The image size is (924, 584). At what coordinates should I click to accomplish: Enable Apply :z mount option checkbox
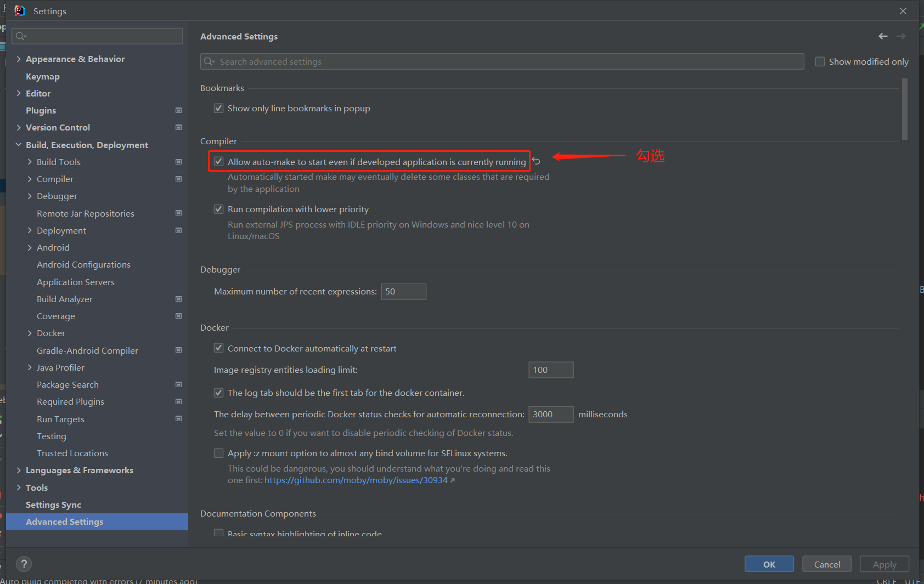[x=219, y=453]
